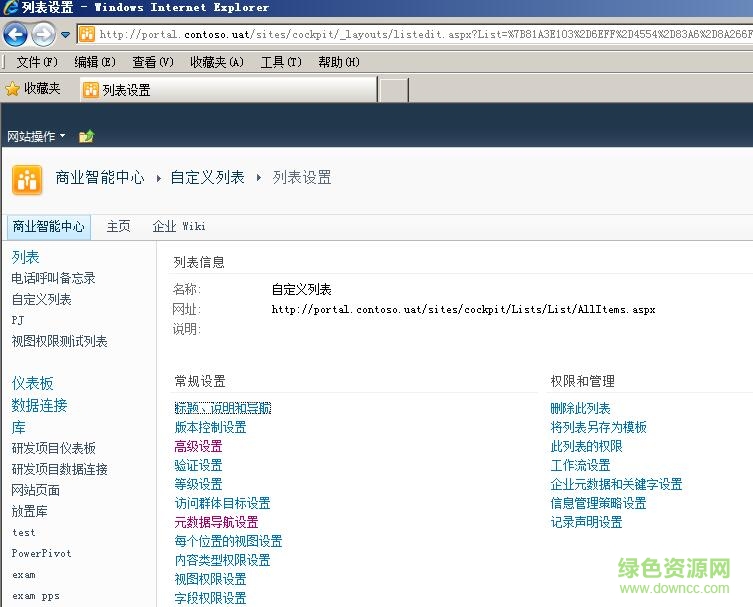Image resolution: width=753 pixels, height=607 pixels.
Task: Open 研发项目数据连接 in the sidebar
Action: pos(59,469)
